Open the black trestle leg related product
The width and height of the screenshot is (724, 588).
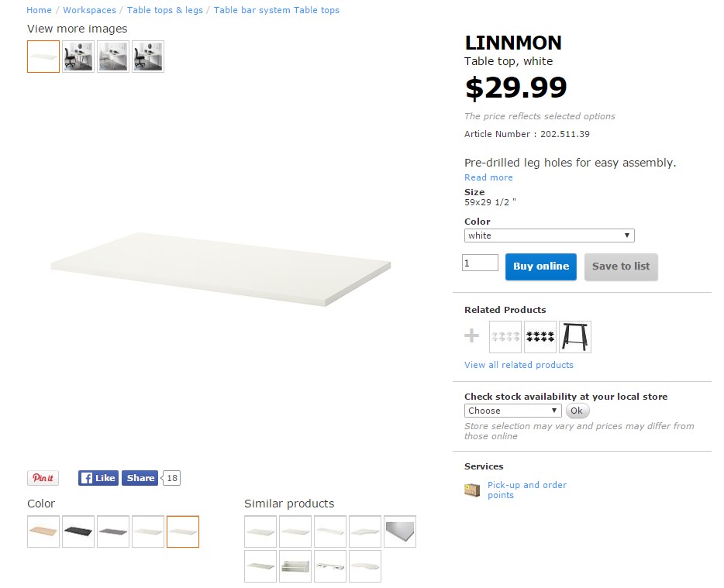(x=574, y=337)
